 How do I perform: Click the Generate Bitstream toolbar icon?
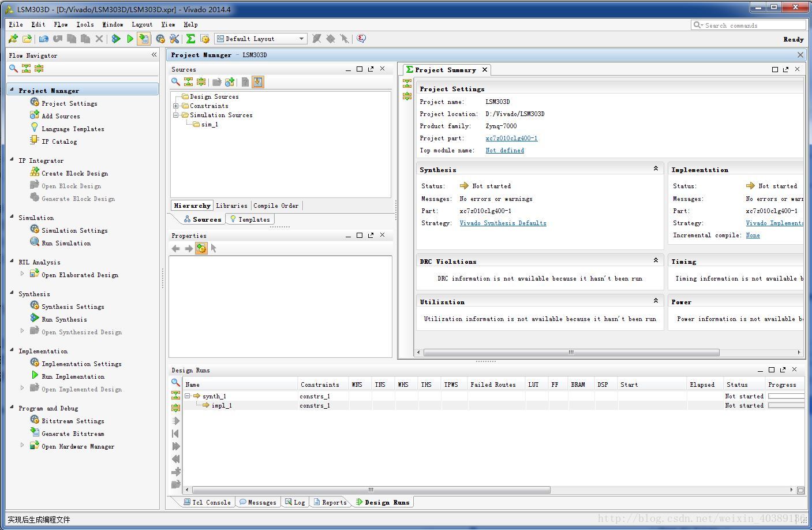click(144, 39)
